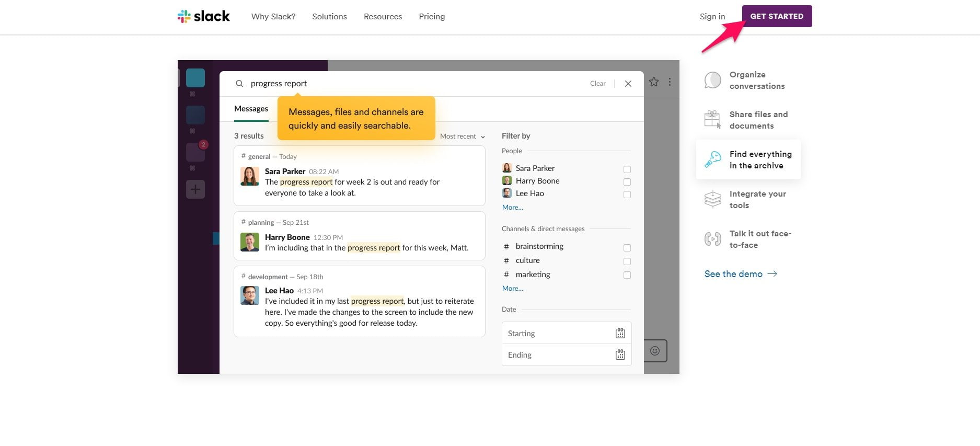980x446 pixels.
Task: Click the magnifier icon in search bar
Action: [x=239, y=84]
